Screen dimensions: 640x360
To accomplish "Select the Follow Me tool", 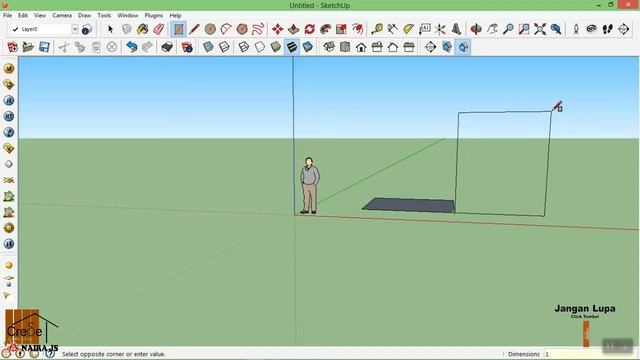I will (x=325, y=29).
